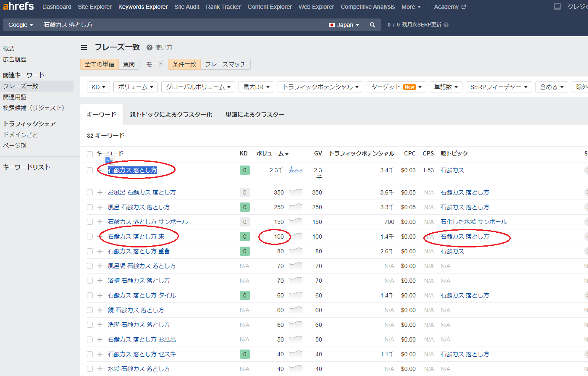Click the keyword search input field

[181, 25]
